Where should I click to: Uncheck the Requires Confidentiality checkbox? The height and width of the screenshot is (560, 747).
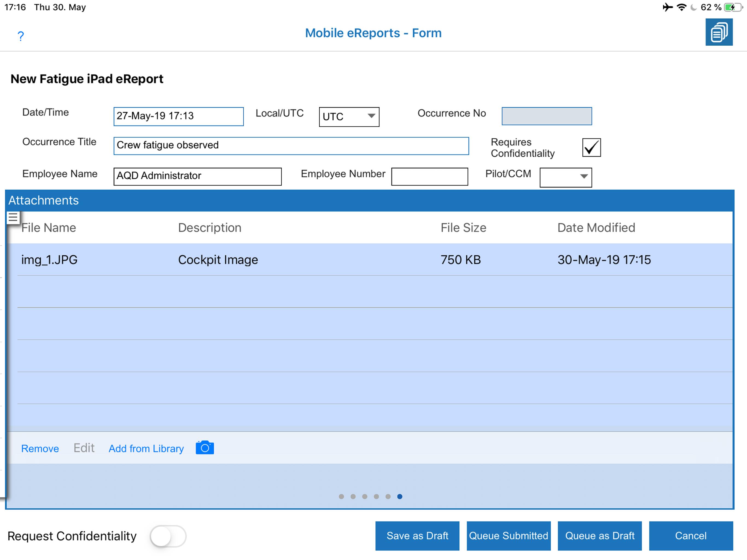[x=591, y=148]
